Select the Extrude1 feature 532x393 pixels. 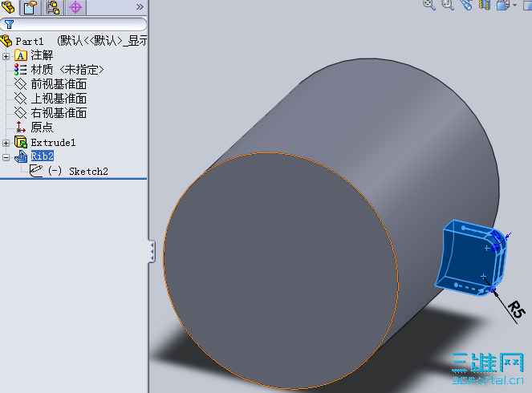click(45, 143)
